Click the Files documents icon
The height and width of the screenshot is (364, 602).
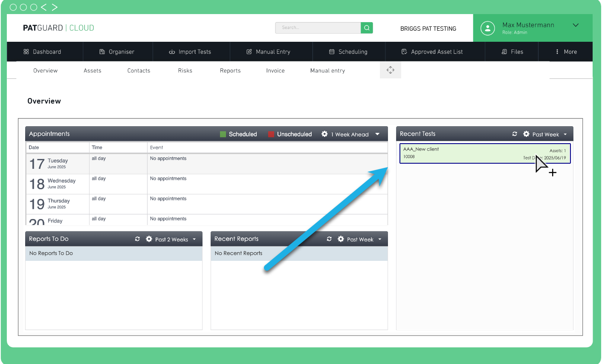[x=504, y=52]
